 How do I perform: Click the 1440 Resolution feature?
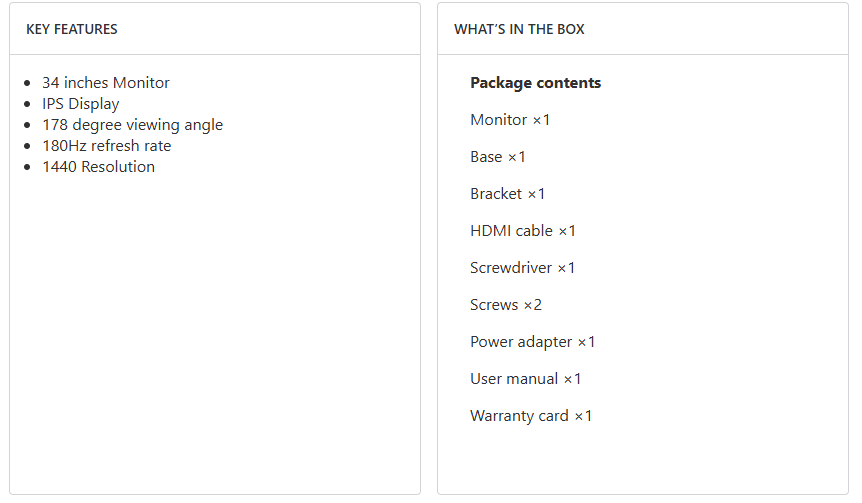point(98,167)
